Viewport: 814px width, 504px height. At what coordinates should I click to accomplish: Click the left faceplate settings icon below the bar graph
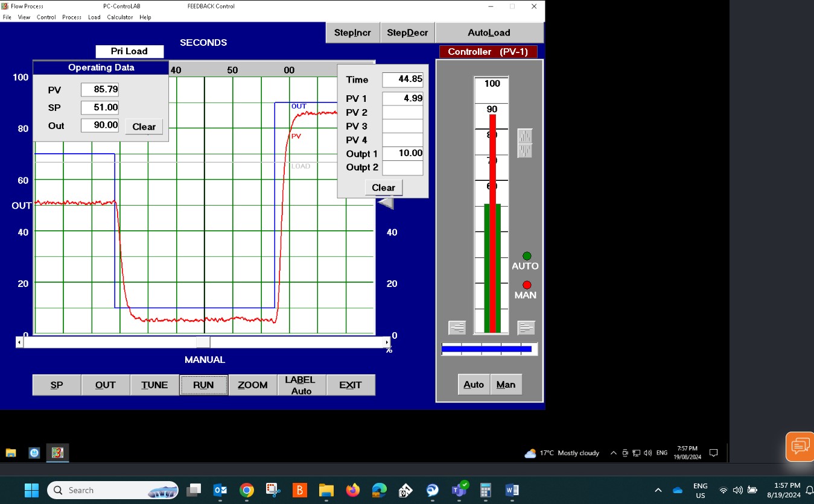[x=457, y=327]
